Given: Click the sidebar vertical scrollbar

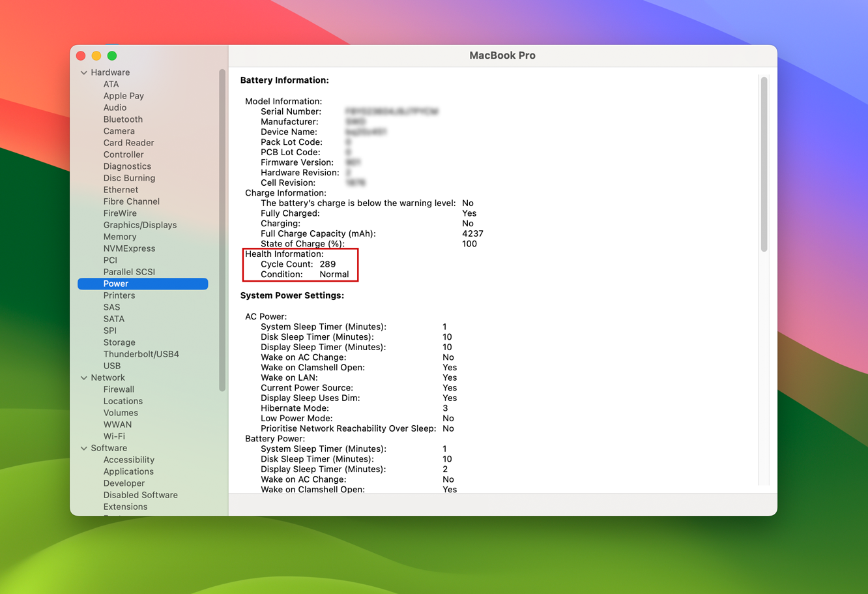Looking at the screenshot, I should click(x=222, y=228).
